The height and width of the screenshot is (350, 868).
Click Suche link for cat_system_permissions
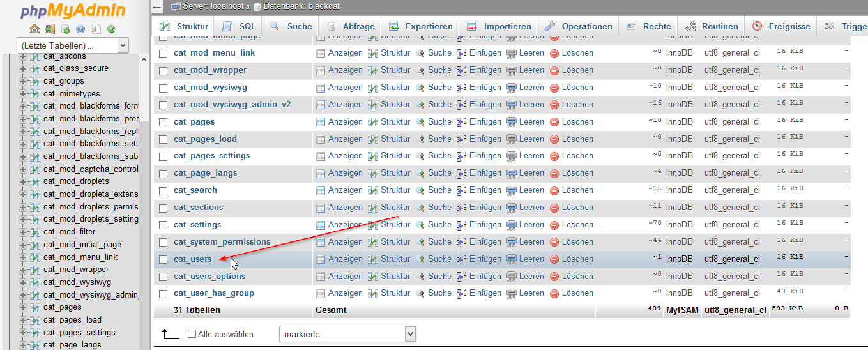[439, 242]
